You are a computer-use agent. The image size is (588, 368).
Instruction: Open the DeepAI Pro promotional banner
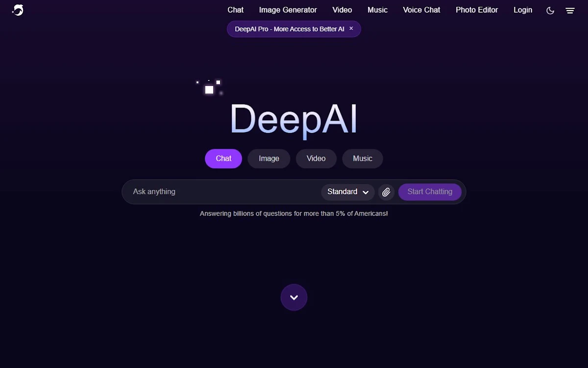tap(289, 29)
